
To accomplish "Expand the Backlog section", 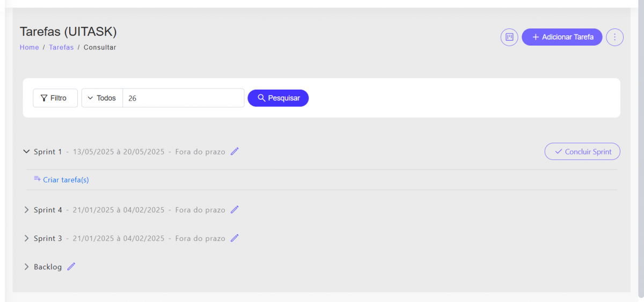I will coord(26,267).
